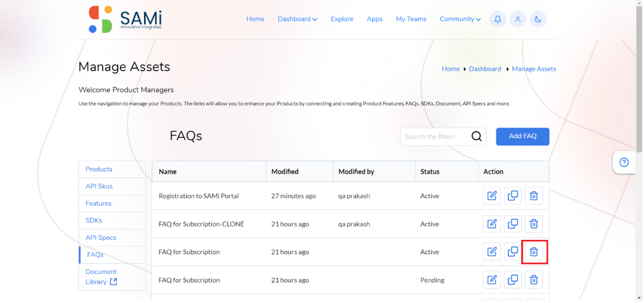Select API Skus in the sidebar
Image resolution: width=644 pixels, height=303 pixels.
112,187
